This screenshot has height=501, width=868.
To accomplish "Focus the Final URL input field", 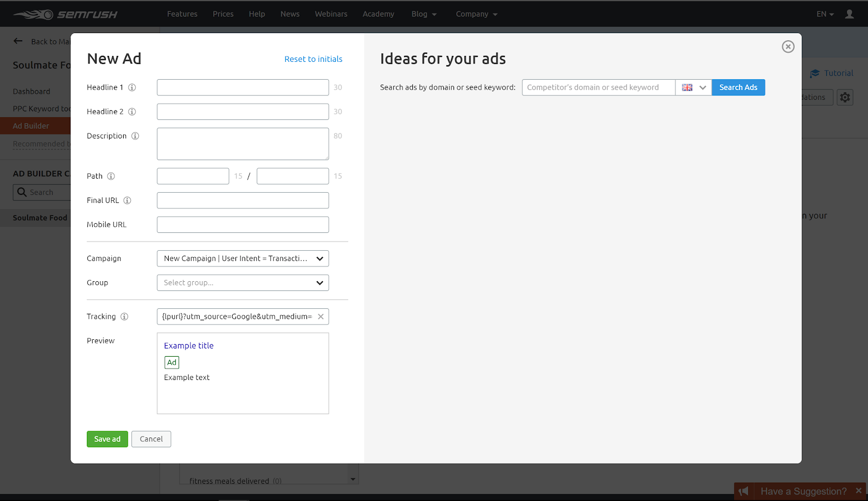I will coord(243,200).
